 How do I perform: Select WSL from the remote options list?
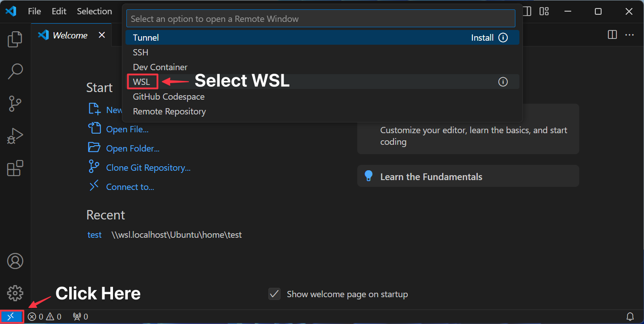pos(142,82)
